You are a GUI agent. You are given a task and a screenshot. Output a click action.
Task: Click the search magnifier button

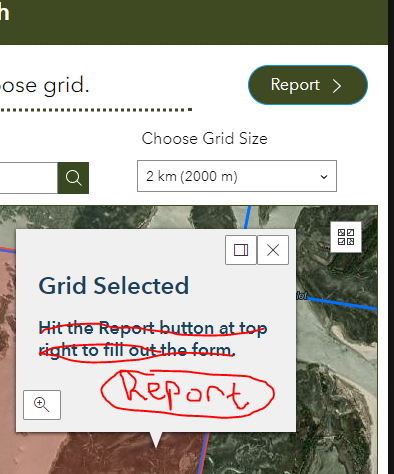pos(73,178)
